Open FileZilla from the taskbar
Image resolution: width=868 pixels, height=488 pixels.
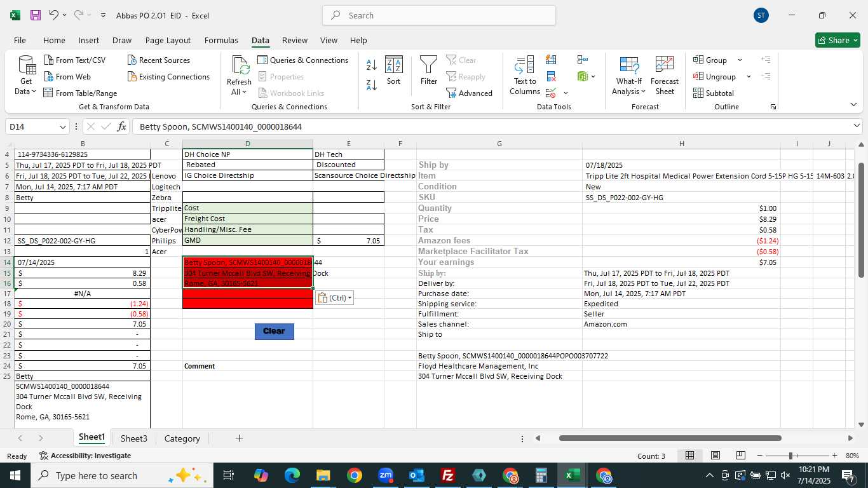click(448, 475)
